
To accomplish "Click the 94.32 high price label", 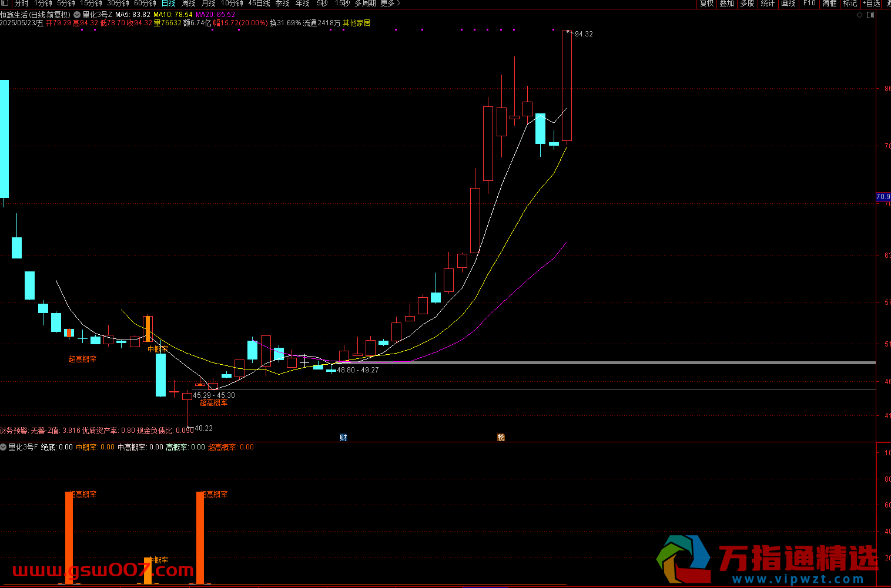I will tap(584, 34).
